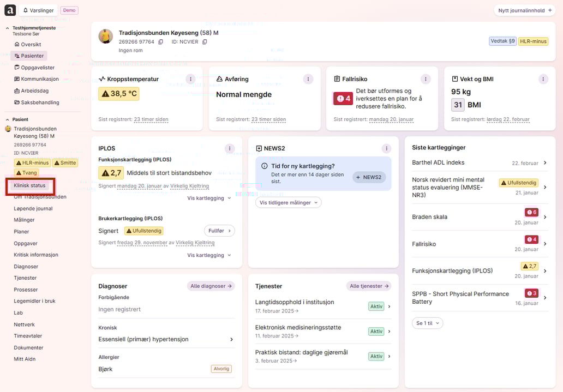Collapse the Pasient sidebar section

coord(8,119)
